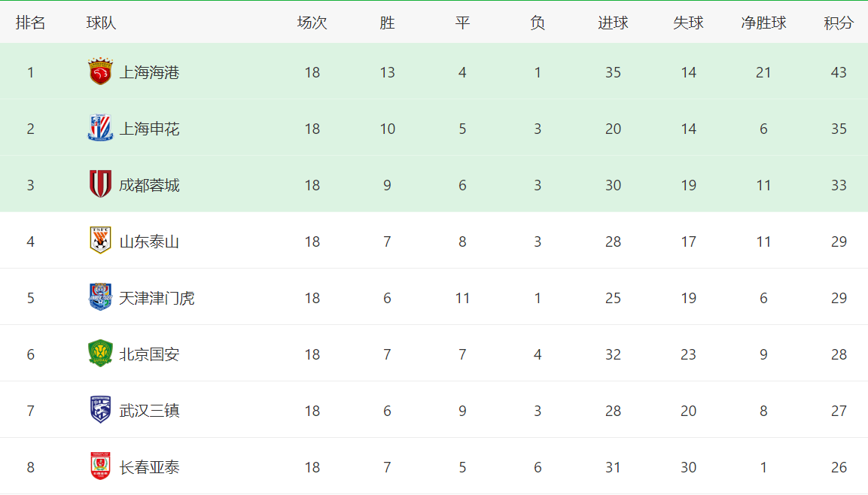Click the Chengdu Rongcheng (成都蓉城) team logo
This screenshot has height=495, width=868.
pos(100,184)
